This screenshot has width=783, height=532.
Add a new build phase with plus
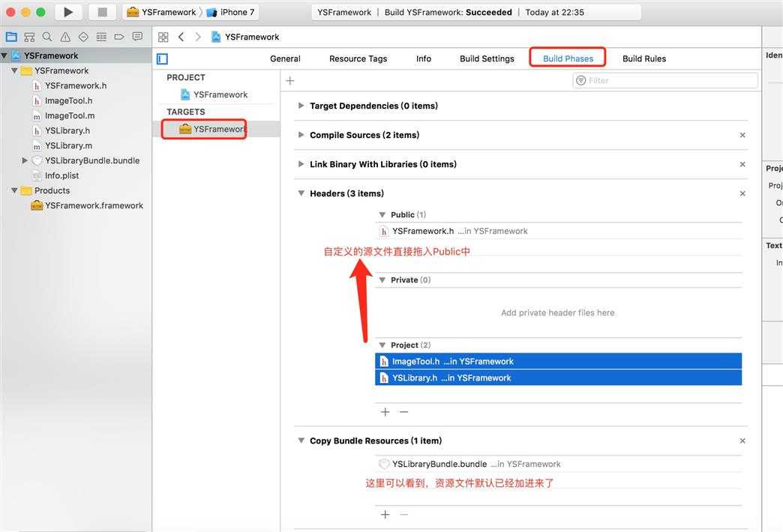(x=290, y=81)
